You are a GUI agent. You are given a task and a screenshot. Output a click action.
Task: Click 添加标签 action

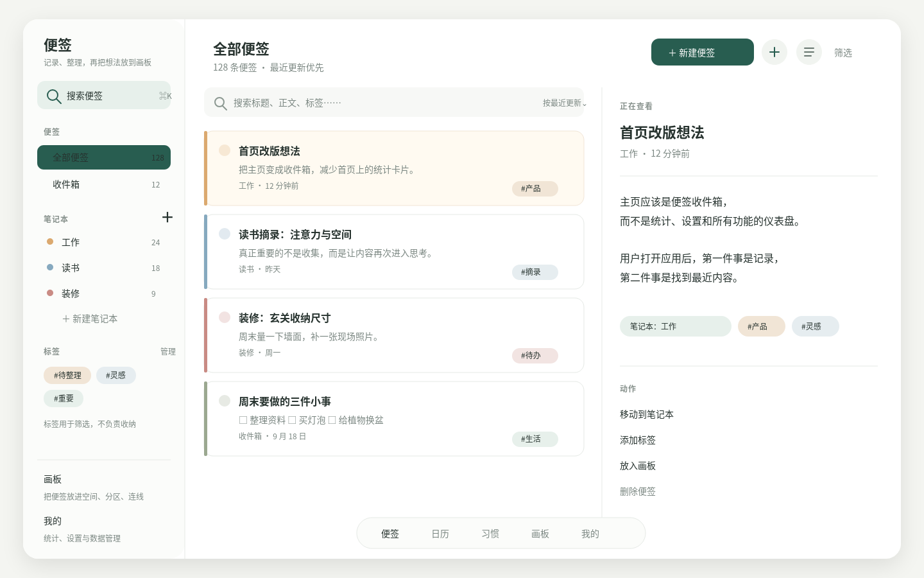point(638,440)
